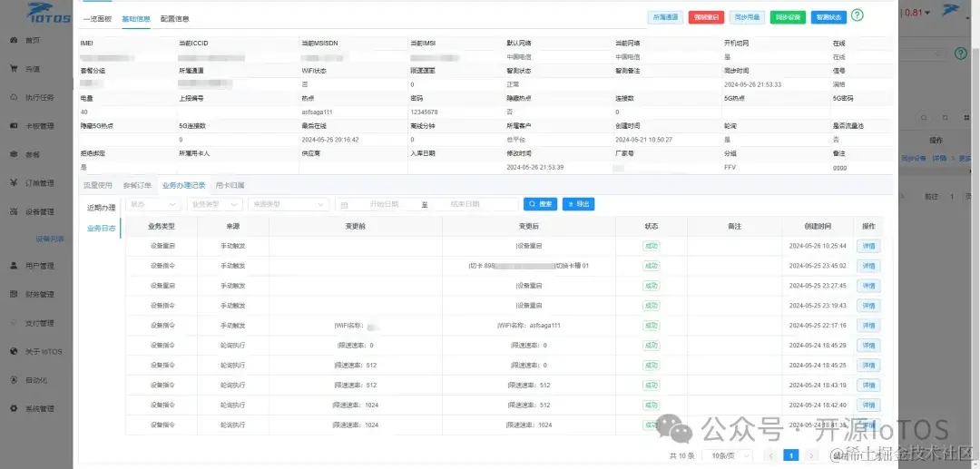Image resolution: width=980 pixels, height=469 pixels.
Task: Open the 来源类型 filter dropdown
Action: 289,204
